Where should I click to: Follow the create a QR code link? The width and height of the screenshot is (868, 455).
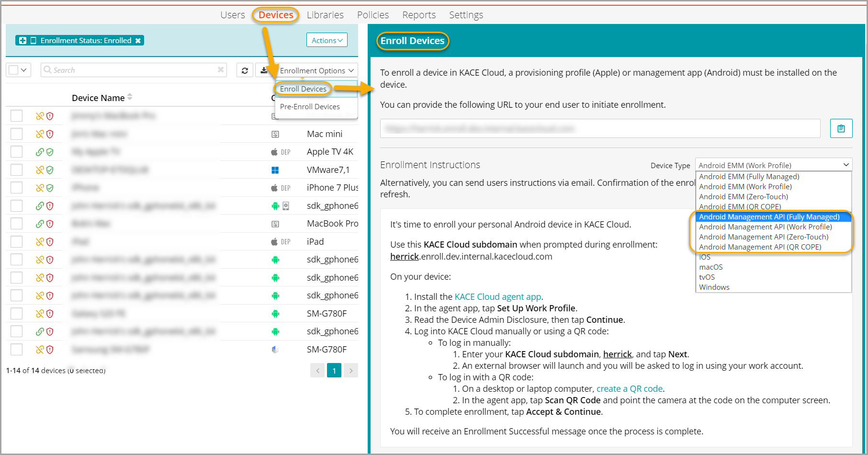click(x=629, y=389)
